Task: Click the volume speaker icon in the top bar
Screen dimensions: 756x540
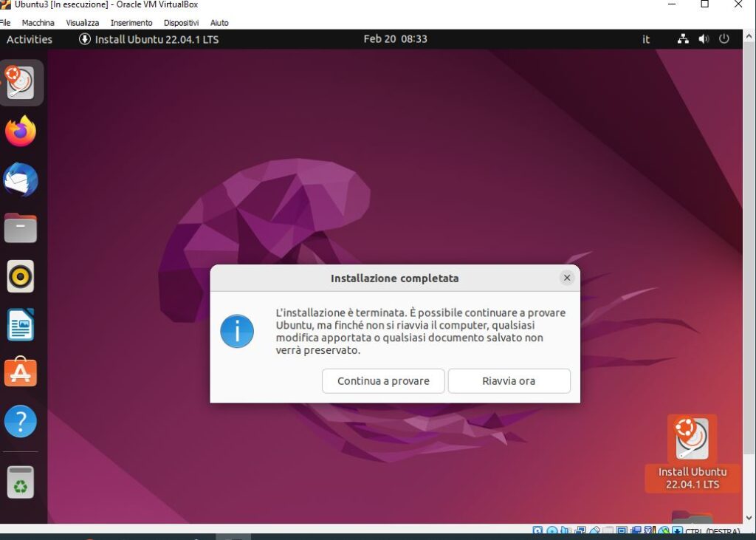Action: pyautogui.click(x=704, y=39)
